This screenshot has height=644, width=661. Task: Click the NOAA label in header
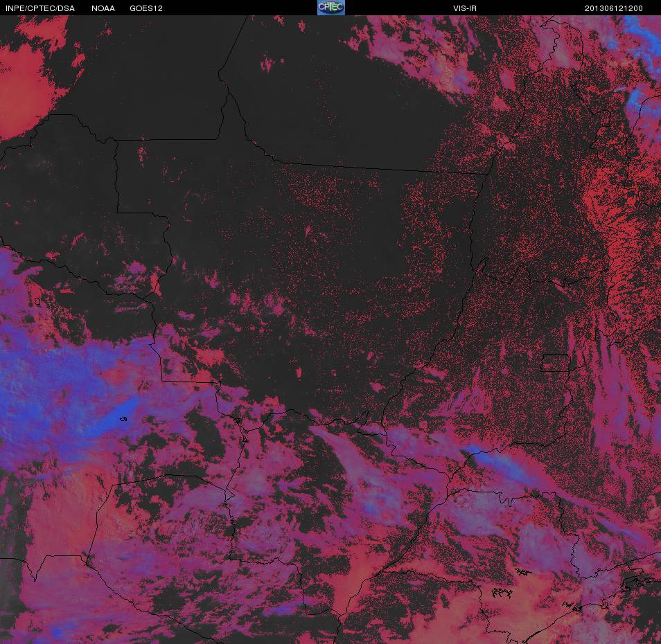pos(103,8)
